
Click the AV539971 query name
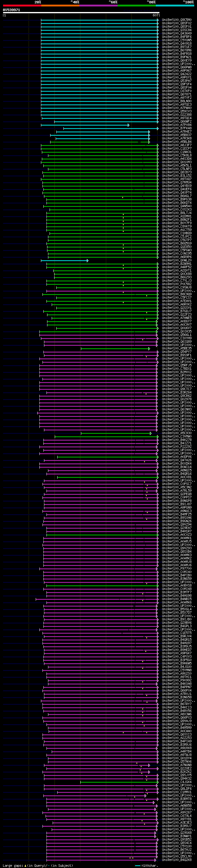click(11, 10)
